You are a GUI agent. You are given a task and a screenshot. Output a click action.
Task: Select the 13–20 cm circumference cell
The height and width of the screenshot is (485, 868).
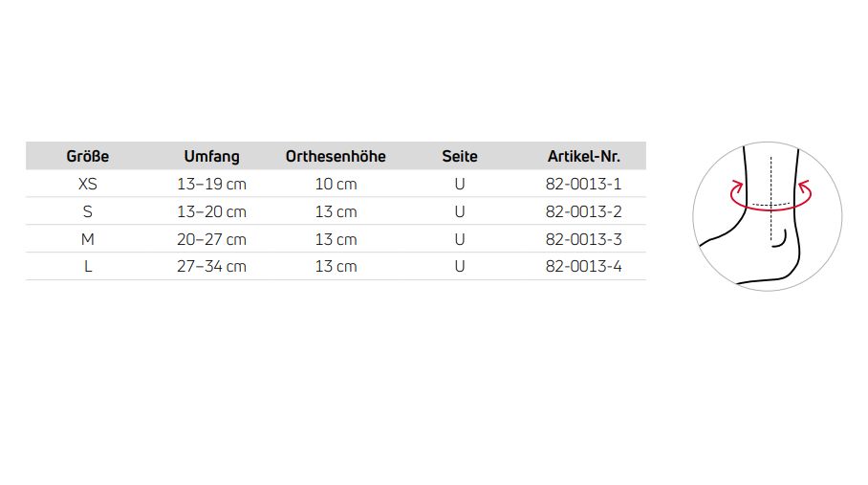pos(211,211)
